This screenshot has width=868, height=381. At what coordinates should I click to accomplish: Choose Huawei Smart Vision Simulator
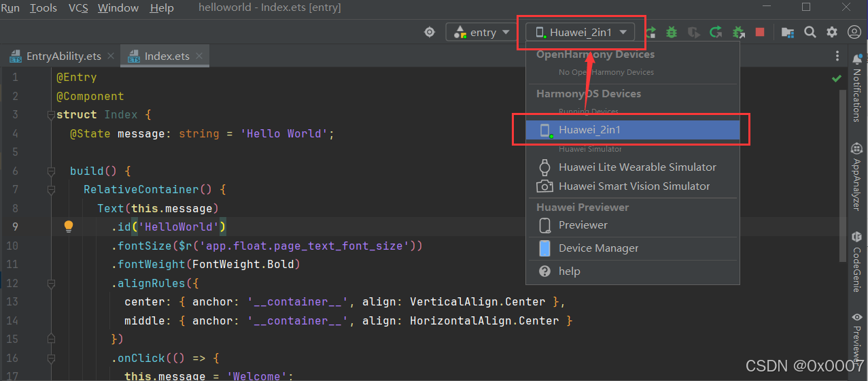tap(633, 186)
